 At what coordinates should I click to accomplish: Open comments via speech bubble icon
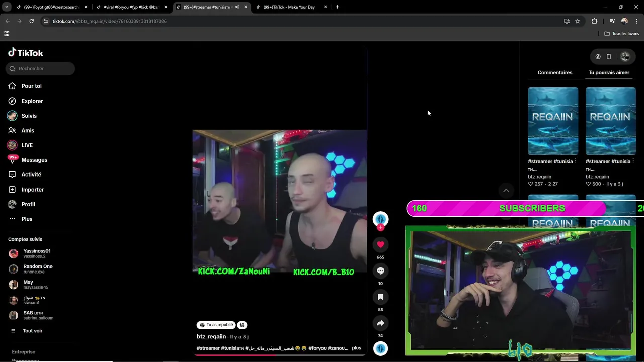click(380, 270)
